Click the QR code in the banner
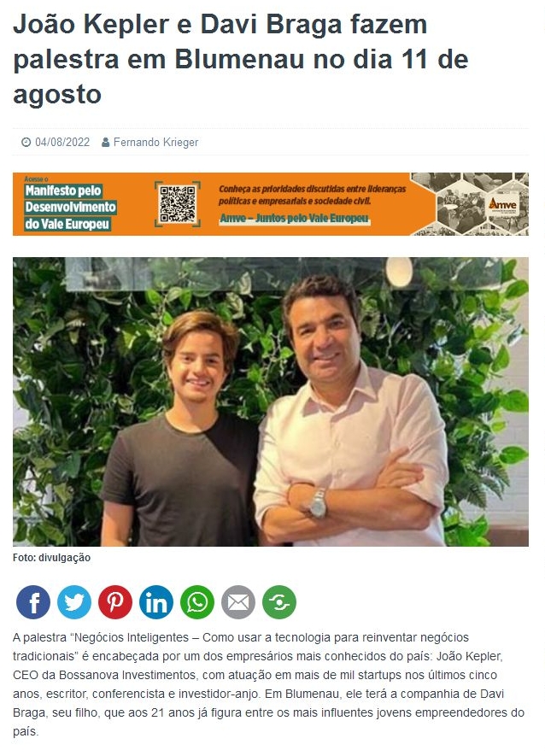This screenshot has width=545, height=756. (178, 204)
